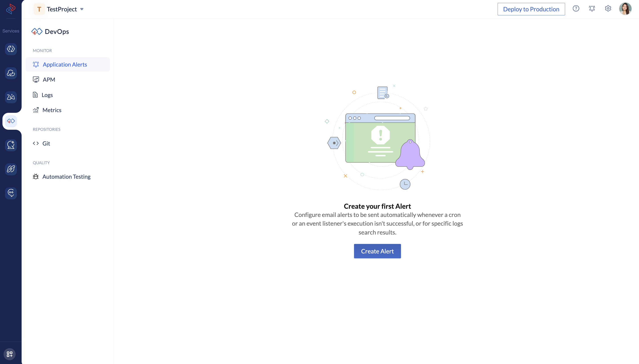Image resolution: width=639 pixels, height=364 pixels.
Task: Click the Deploy to Production button
Action: [x=531, y=9]
